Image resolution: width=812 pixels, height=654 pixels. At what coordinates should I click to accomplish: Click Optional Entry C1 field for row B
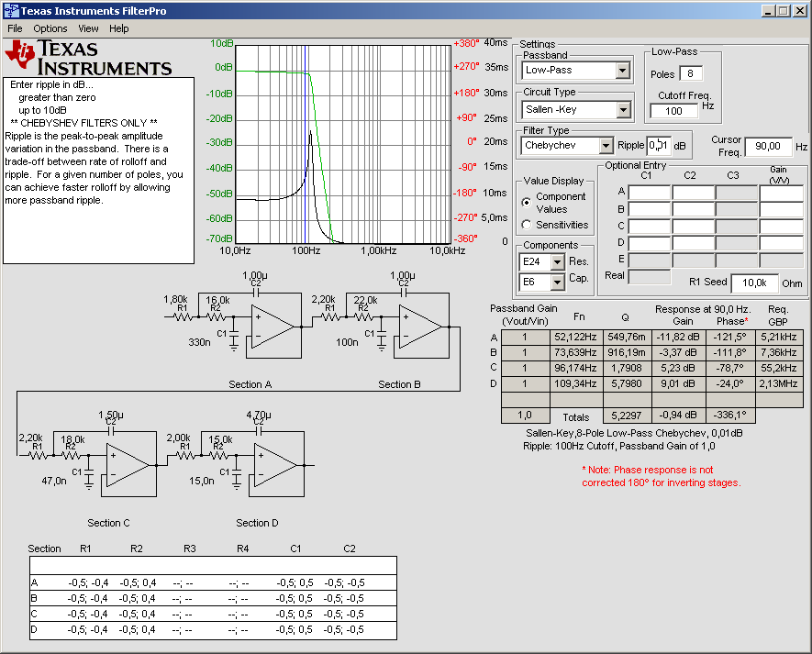(650, 209)
